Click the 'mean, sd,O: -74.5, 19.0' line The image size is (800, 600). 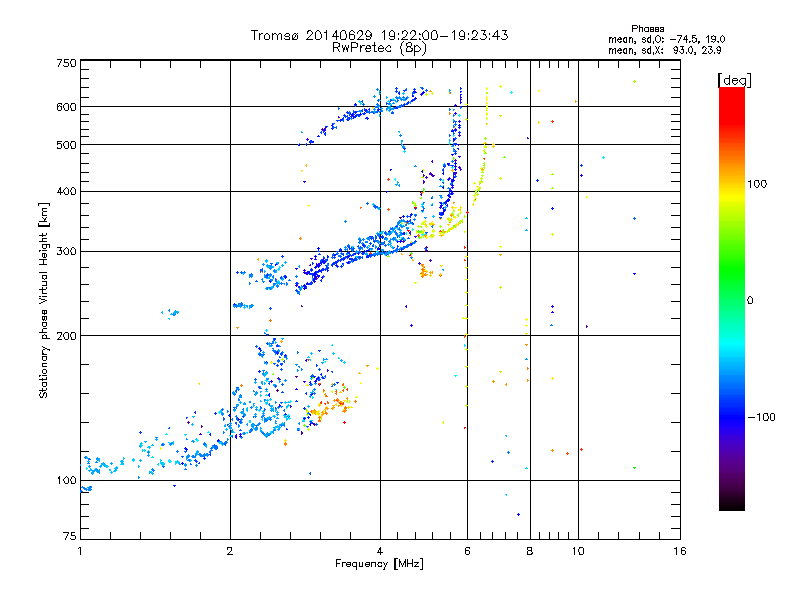[x=666, y=39]
